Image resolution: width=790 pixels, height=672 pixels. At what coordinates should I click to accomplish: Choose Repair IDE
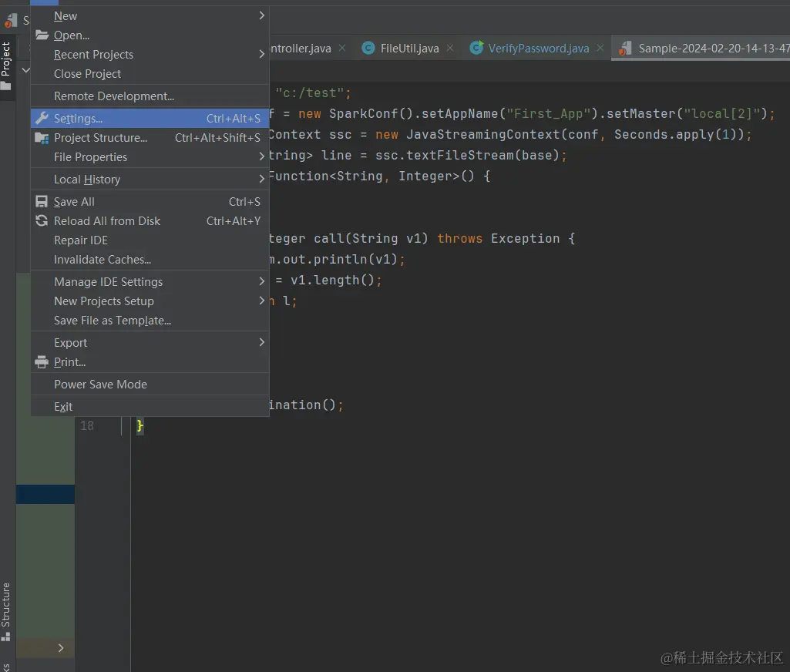(150, 240)
